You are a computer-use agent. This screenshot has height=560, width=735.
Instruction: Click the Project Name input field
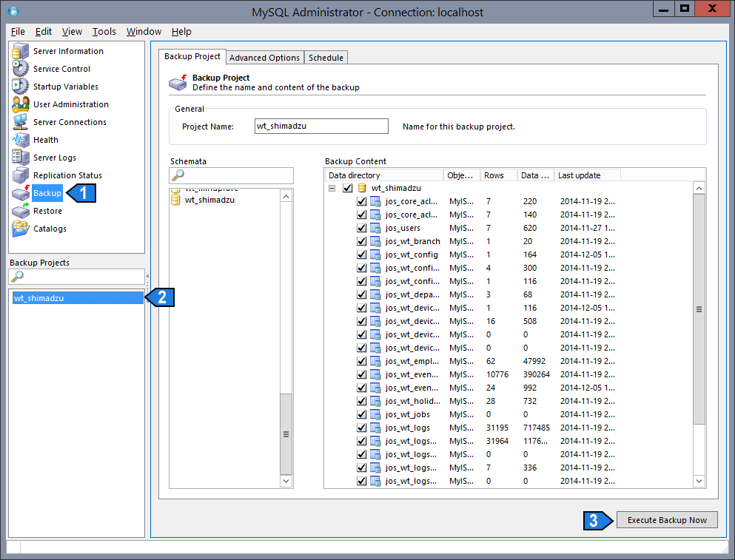coord(321,126)
